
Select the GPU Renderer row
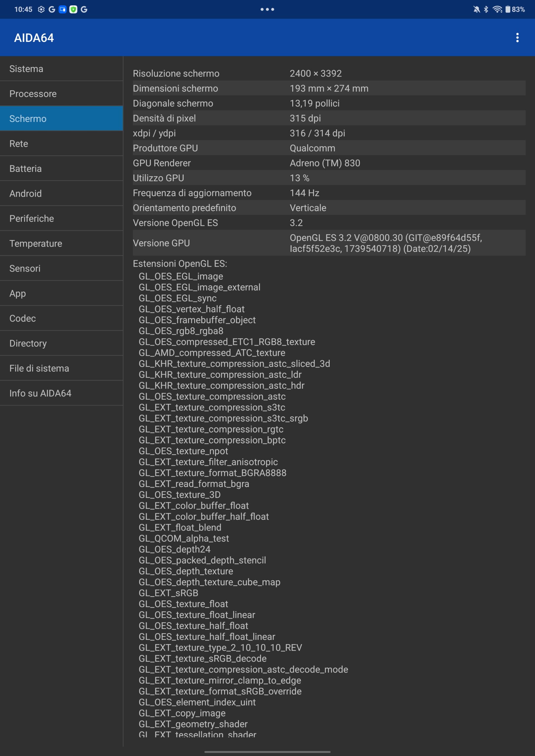tap(329, 163)
